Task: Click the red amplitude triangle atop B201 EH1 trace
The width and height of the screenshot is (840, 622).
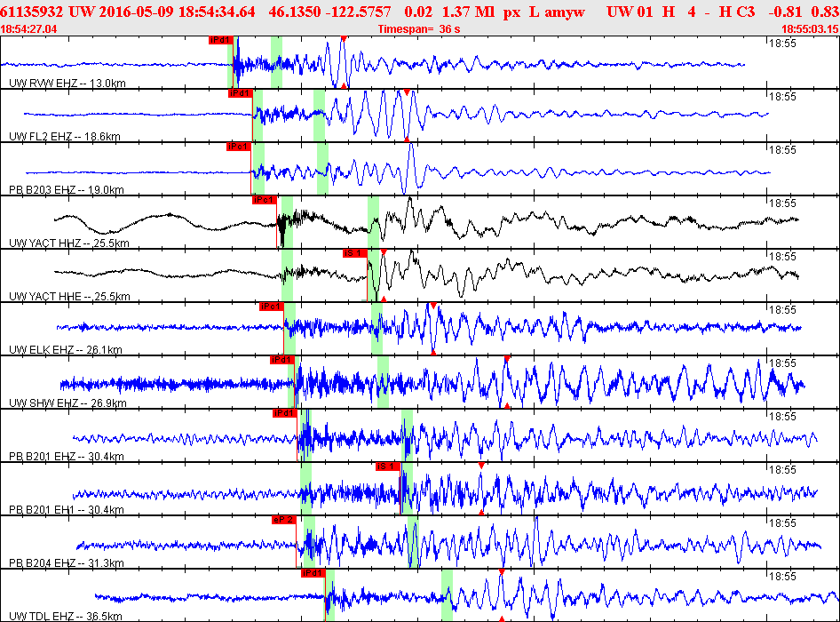Action: 481,466
